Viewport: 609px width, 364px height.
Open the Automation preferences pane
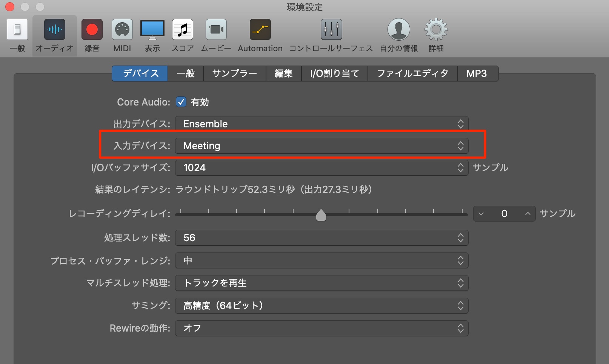tap(260, 36)
